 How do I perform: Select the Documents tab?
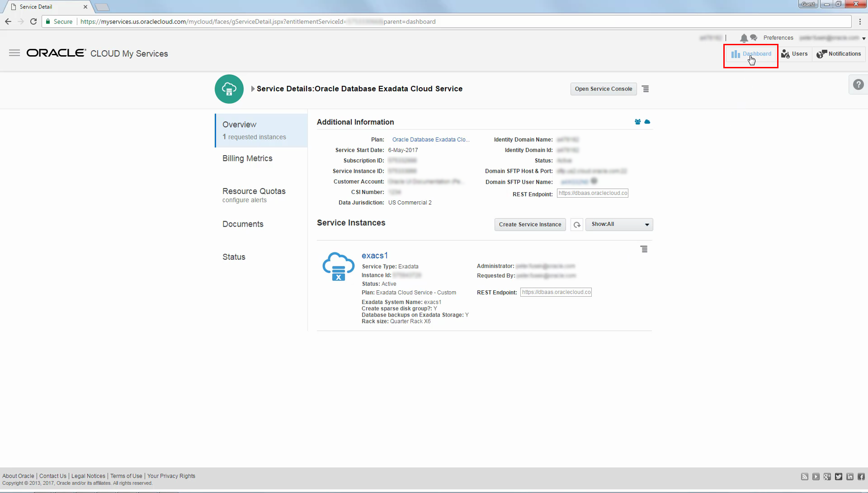(243, 224)
